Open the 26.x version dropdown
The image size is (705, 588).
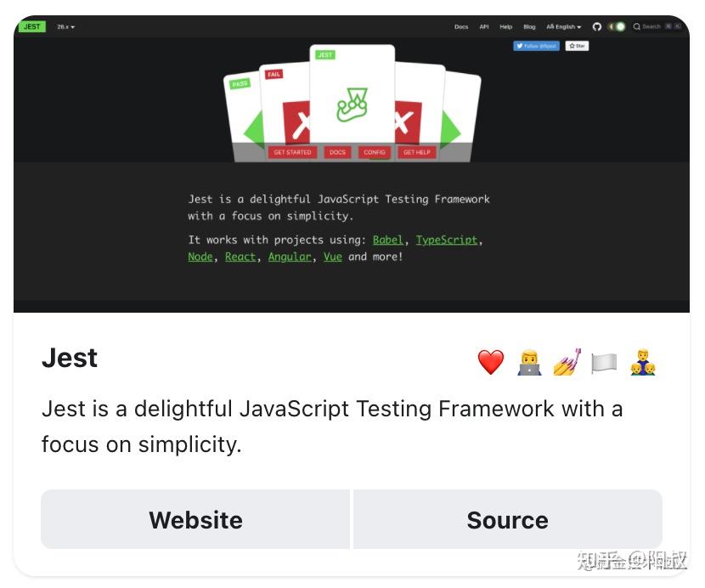coord(65,27)
